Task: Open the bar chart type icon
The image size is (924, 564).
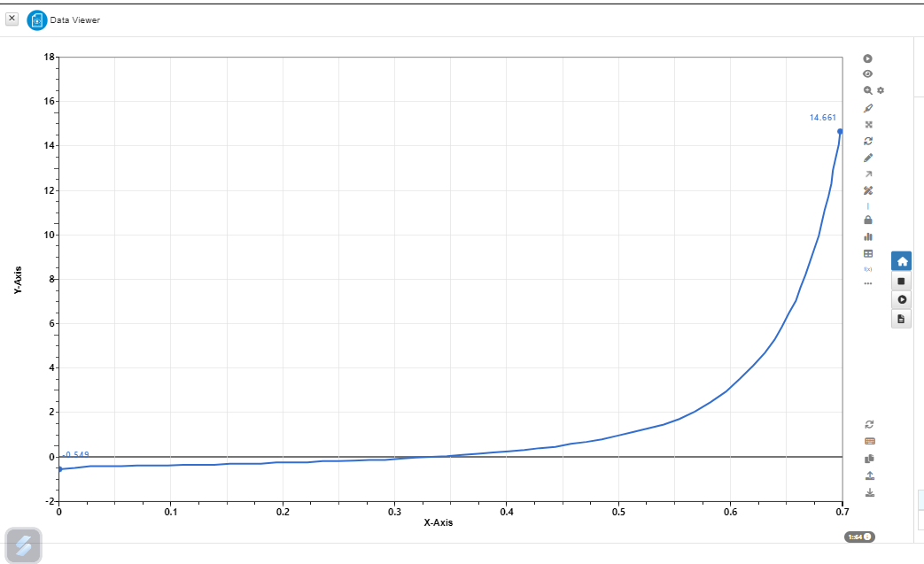Action: pyautogui.click(x=868, y=236)
